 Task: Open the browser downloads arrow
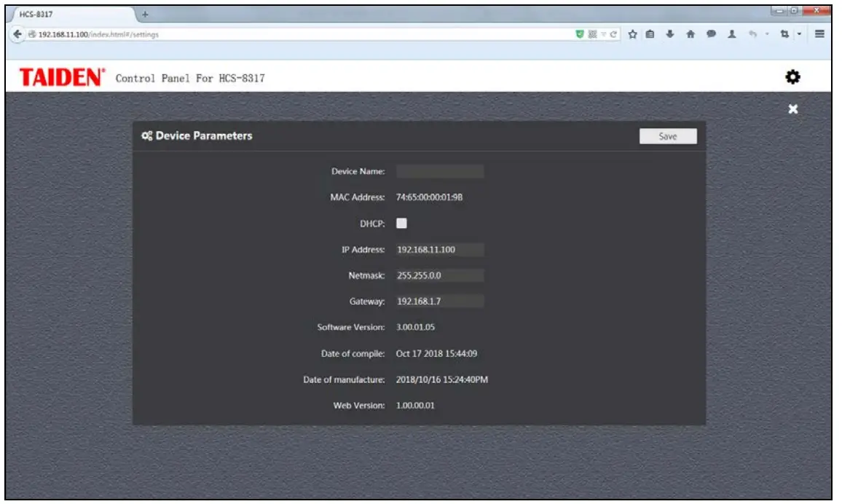[x=669, y=34]
